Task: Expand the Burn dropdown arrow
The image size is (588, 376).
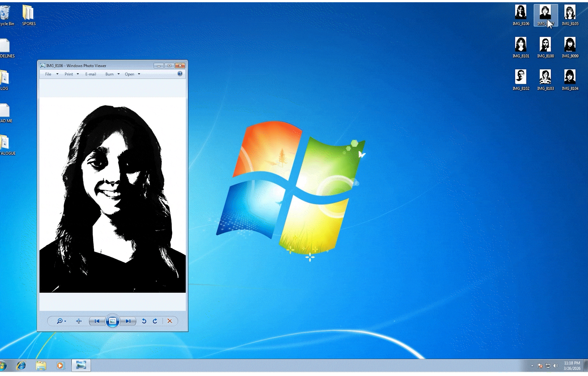Action: [119, 74]
